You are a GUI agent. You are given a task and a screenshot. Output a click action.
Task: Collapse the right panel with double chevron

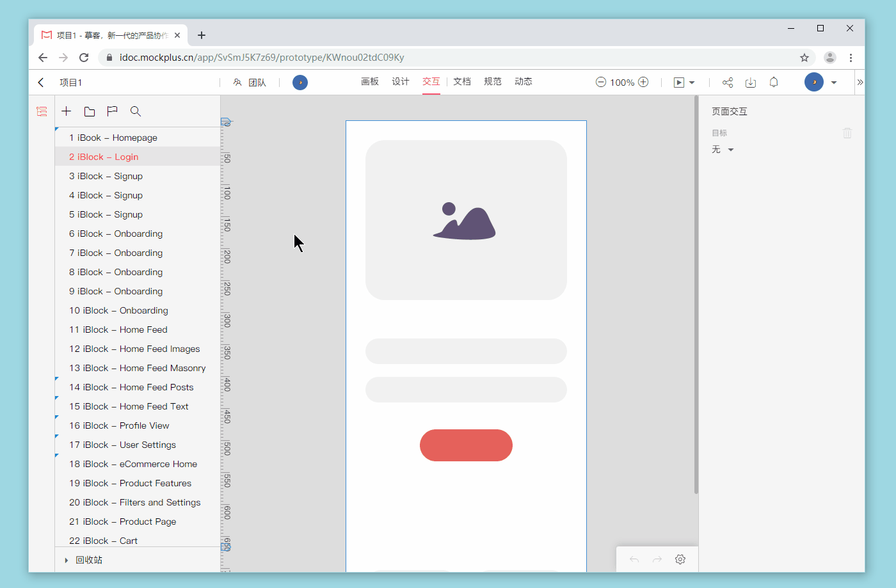[x=860, y=83]
